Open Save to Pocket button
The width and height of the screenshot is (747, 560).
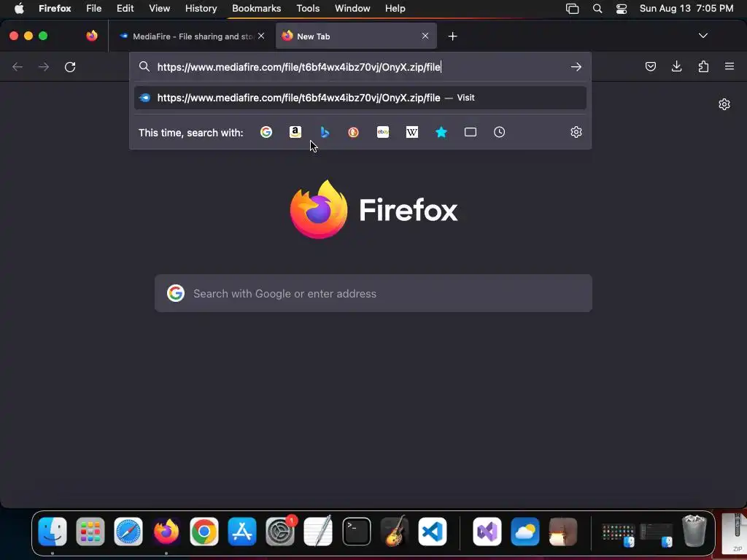[651, 66]
